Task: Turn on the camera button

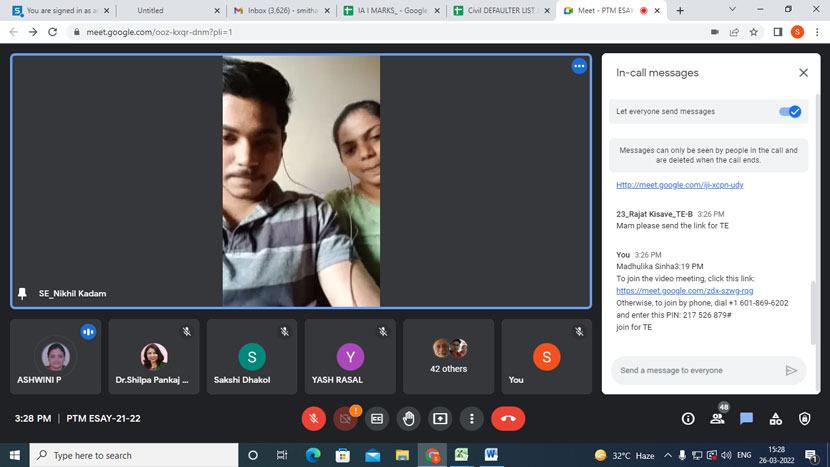Action: coord(345,419)
